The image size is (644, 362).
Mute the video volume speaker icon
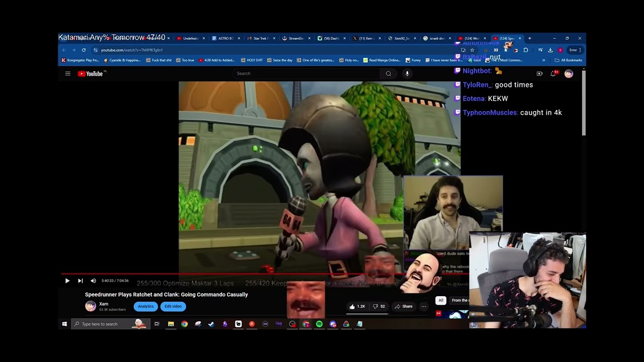coord(93,281)
